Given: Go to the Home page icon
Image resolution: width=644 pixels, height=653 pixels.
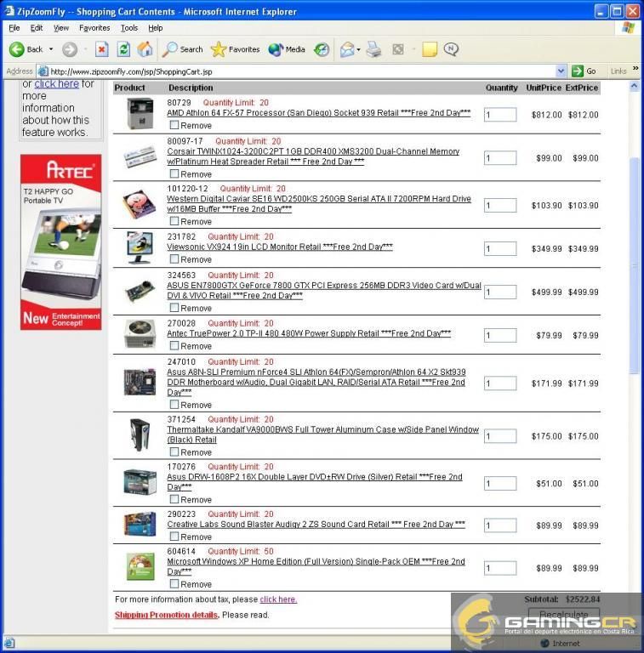Looking at the screenshot, I should click(145, 49).
